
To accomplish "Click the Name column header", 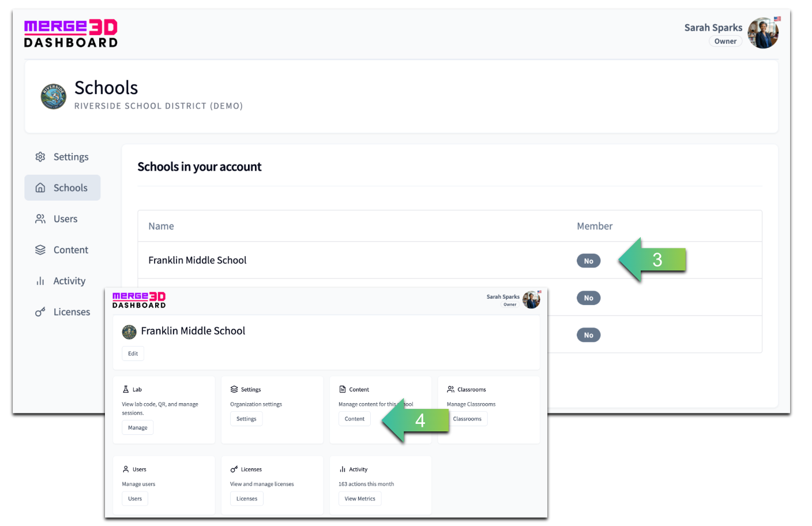I will (x=161, y=226).
